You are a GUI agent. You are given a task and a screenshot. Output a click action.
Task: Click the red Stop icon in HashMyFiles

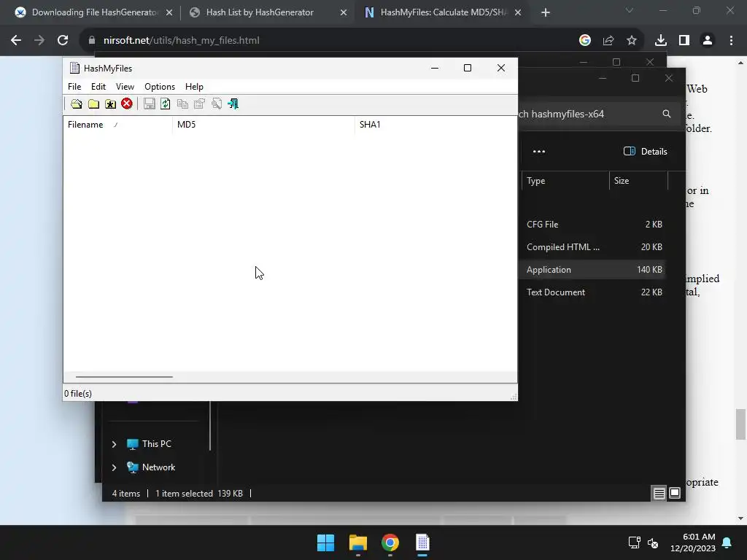[x=127, y=104]
